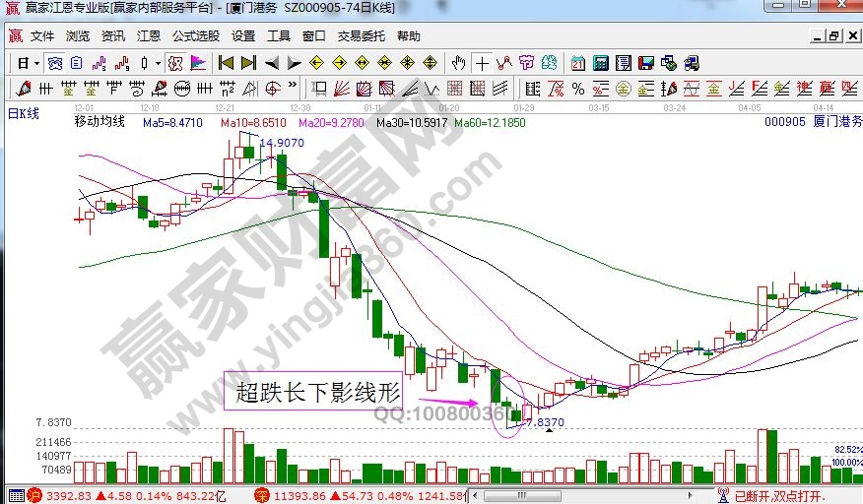Select the crosshair cursor tool
Image resolution: width=863 pixels, height=504 pixels.
pos(482,63)
